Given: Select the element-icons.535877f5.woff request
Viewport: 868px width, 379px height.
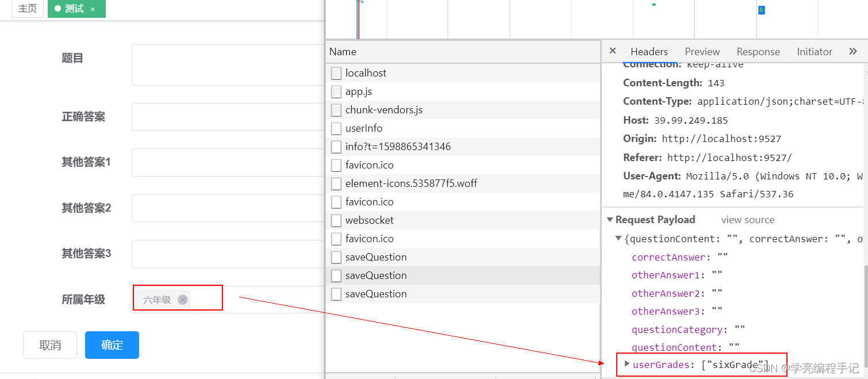Looking at the screenshot, I should click(463, 183).
